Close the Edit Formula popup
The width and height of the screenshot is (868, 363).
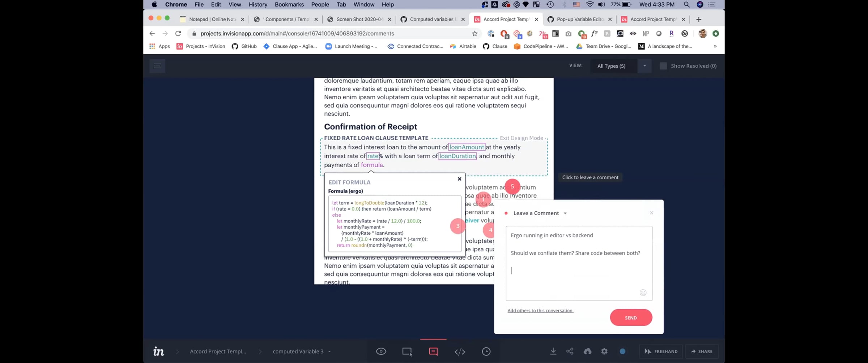[459, 179]
